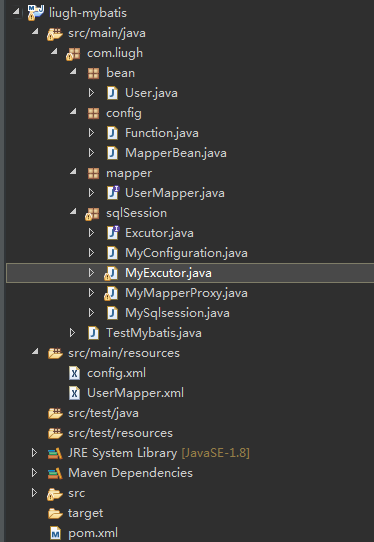Select the pom.xml label

[x=93, y=533]
